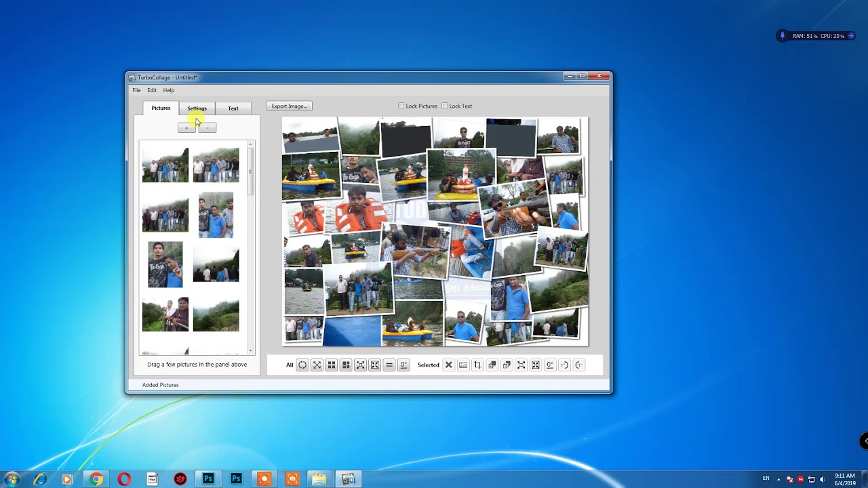Image resolution: width=868 pixels, height=488 pixels.
Task: Click the EN language indicator in taskbar
Action: pos(766,479)
